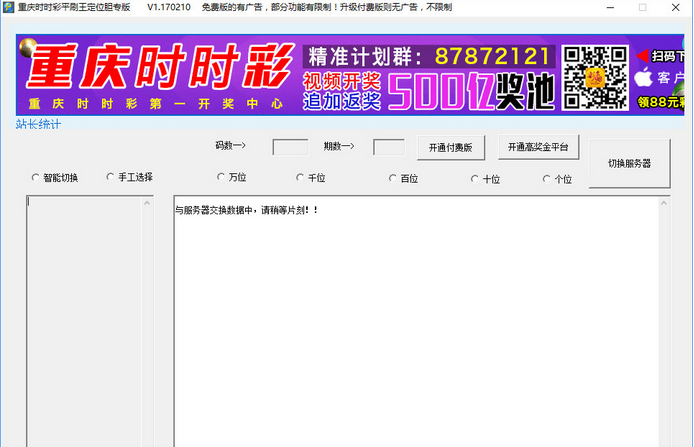Viewport: 694px width, 447px height.
Task: Click the 期数 label
Action: [339, 146]
